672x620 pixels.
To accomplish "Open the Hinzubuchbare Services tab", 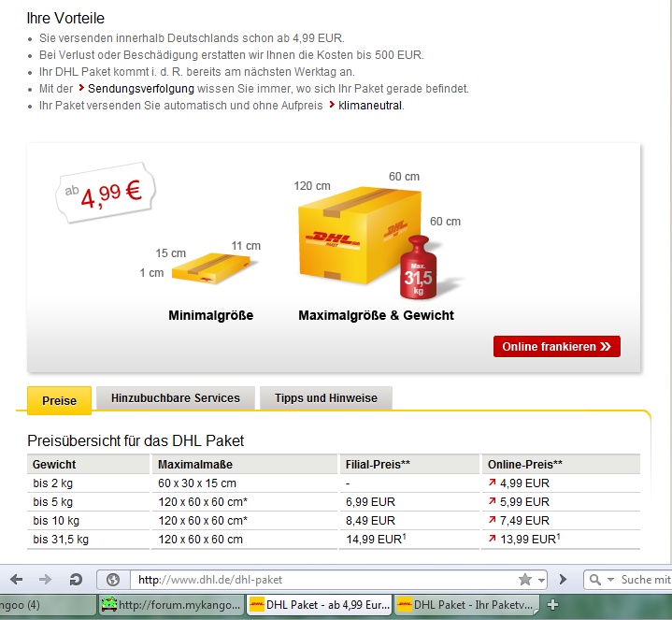I will point(176,397).
